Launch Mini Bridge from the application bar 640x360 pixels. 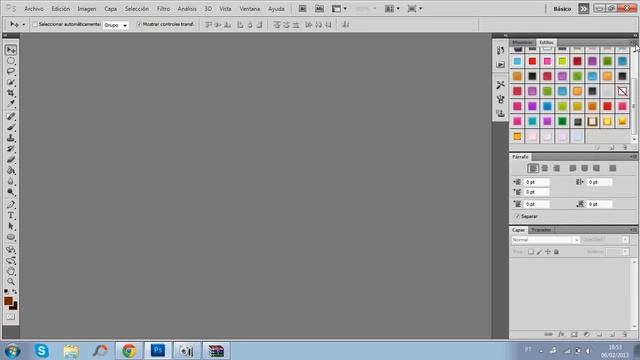coord(319,9)
